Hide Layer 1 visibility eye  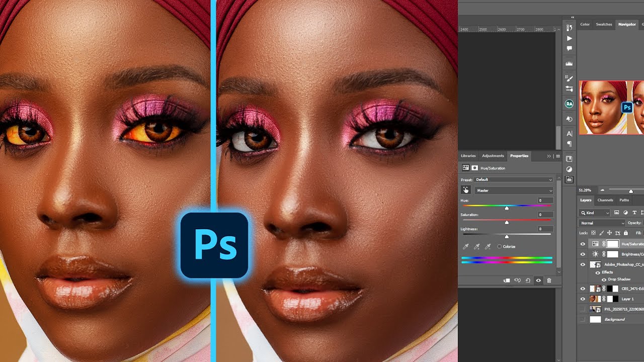(583, 299)
